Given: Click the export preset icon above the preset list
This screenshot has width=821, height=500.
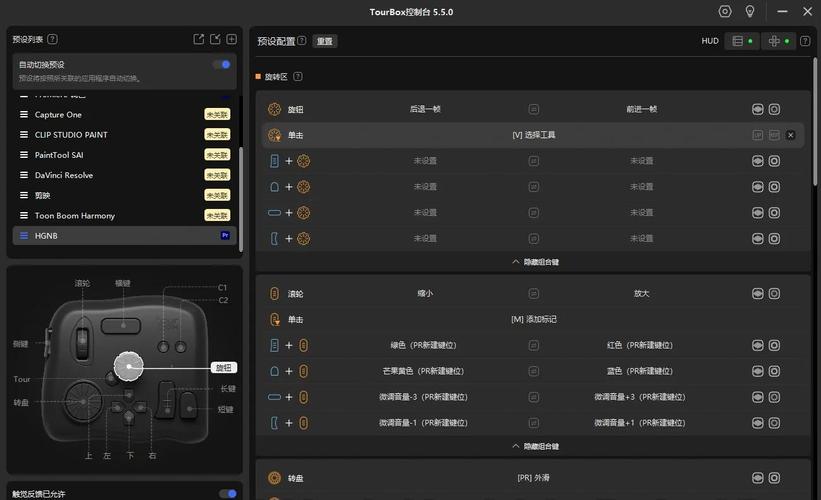Looking at the screenshot, I should [x=198, y=39].
